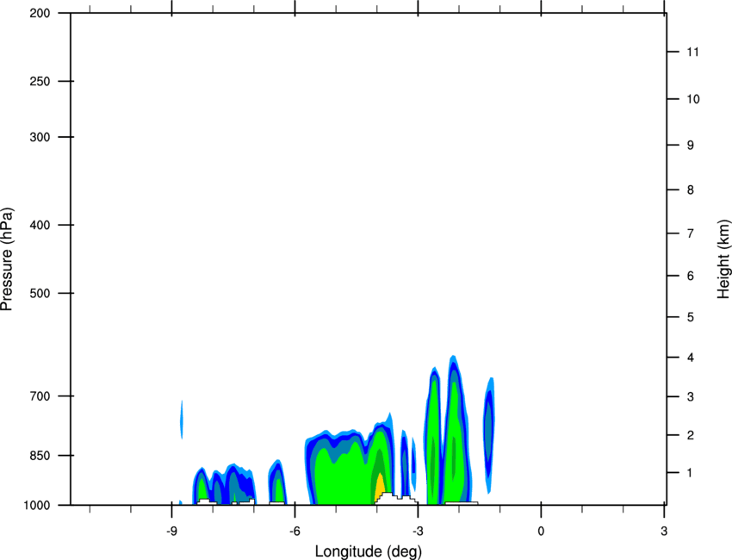732x560 pixels.
Task: Click height tick label 5
Action: tap(691, 318)
